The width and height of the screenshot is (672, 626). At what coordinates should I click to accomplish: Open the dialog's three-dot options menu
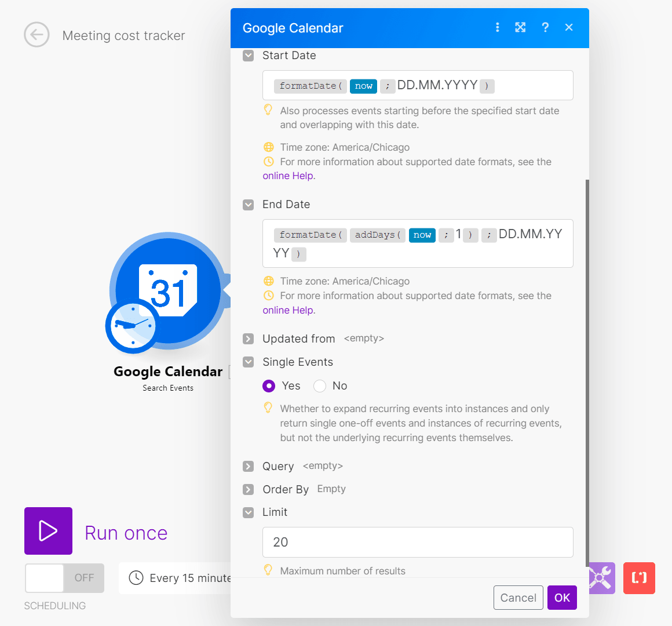[497, 27]
